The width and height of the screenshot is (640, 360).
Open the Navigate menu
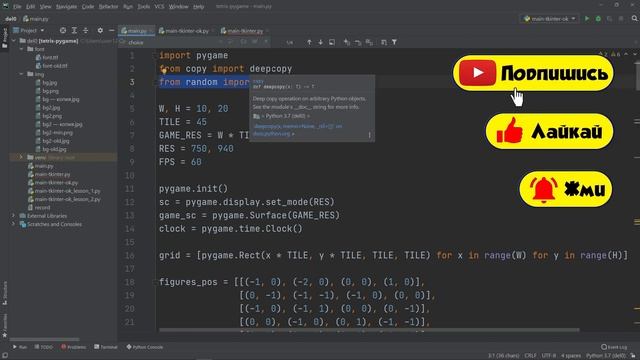(x=66, y=7)
